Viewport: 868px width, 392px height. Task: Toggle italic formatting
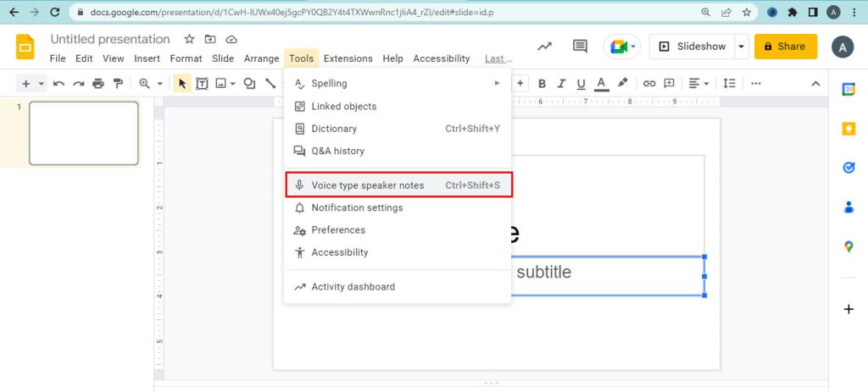tap(561, 83)
